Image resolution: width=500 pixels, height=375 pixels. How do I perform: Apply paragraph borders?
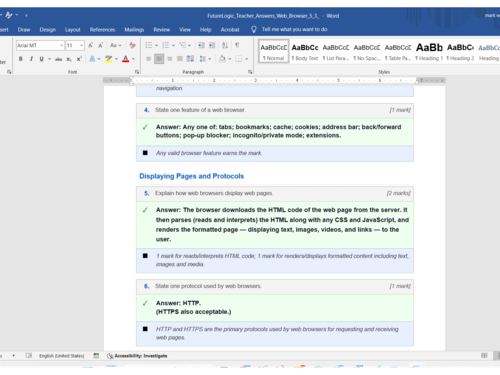point(239,59)
